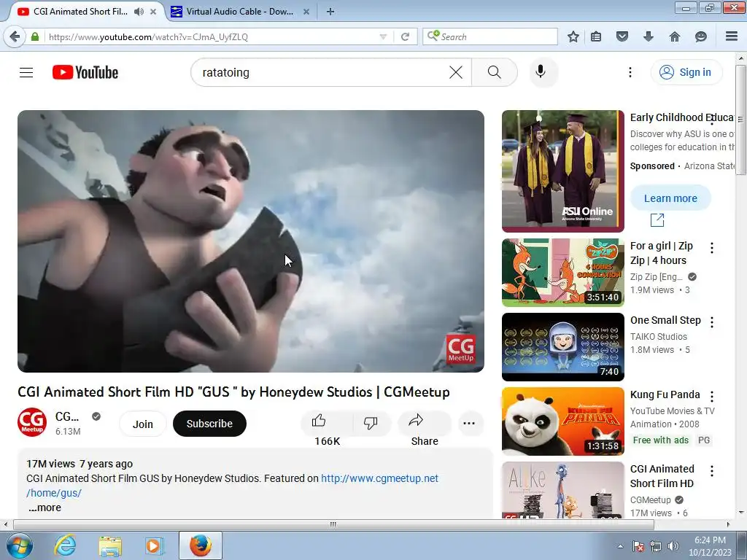Like the video with thumbs-up icon

[x=319, y=421]
